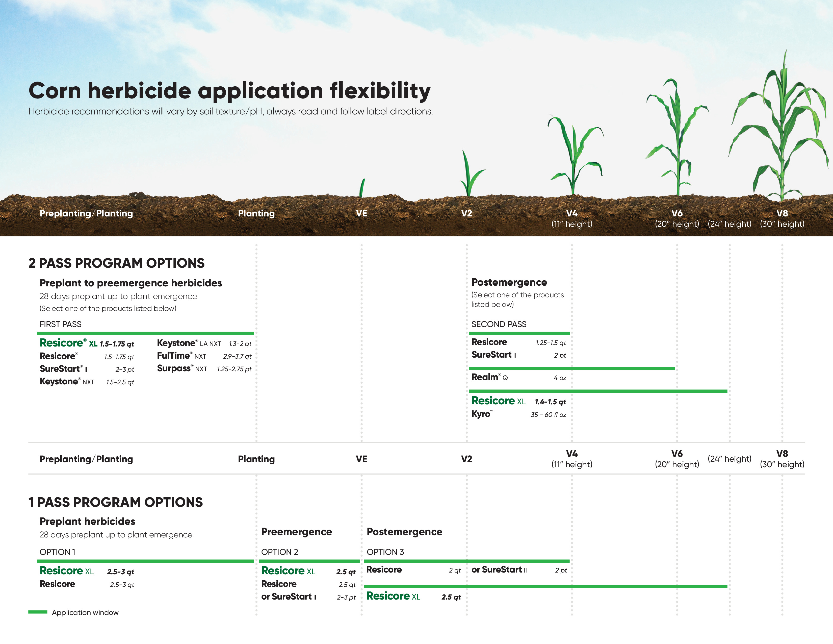The width and height of the screenshot is (833, 644).
Task: Click the VE stage corn seedling image
Action: pos(362,188)
